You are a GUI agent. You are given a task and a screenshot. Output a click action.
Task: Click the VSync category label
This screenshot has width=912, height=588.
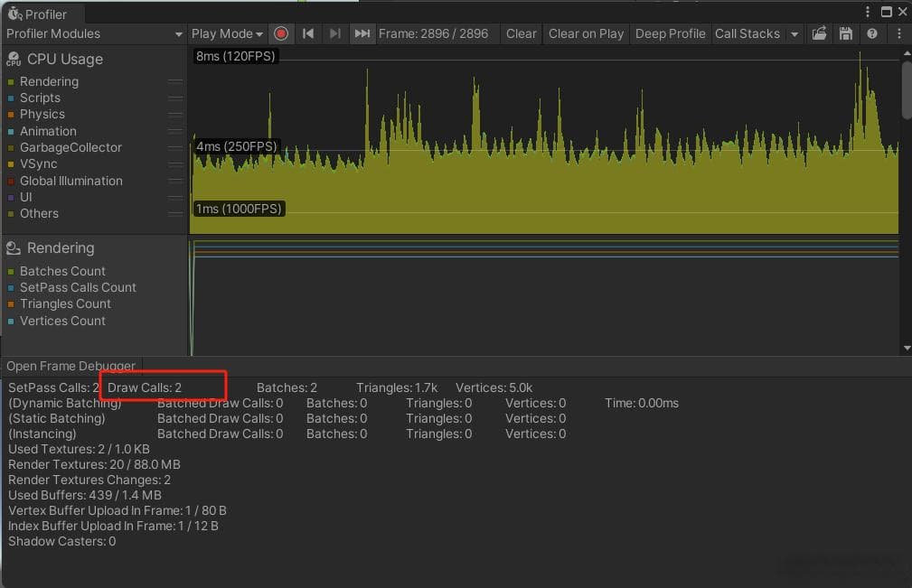[38, 164]
